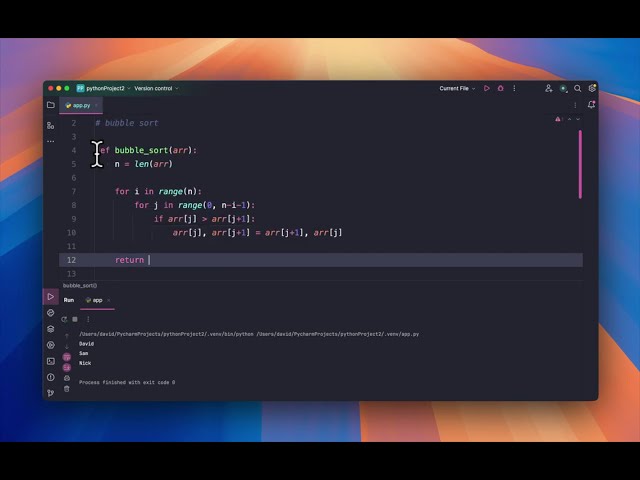Click the '# bubble sort' comment text

127,123
